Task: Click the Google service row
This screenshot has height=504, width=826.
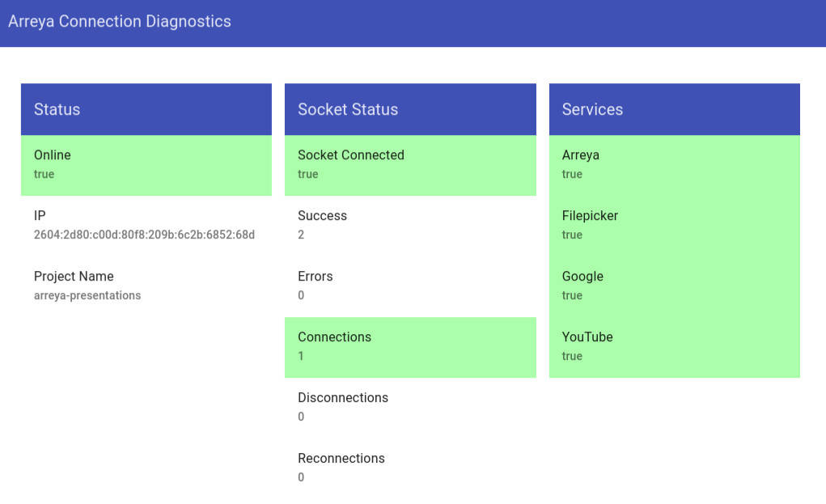Action: pos(674,286)
